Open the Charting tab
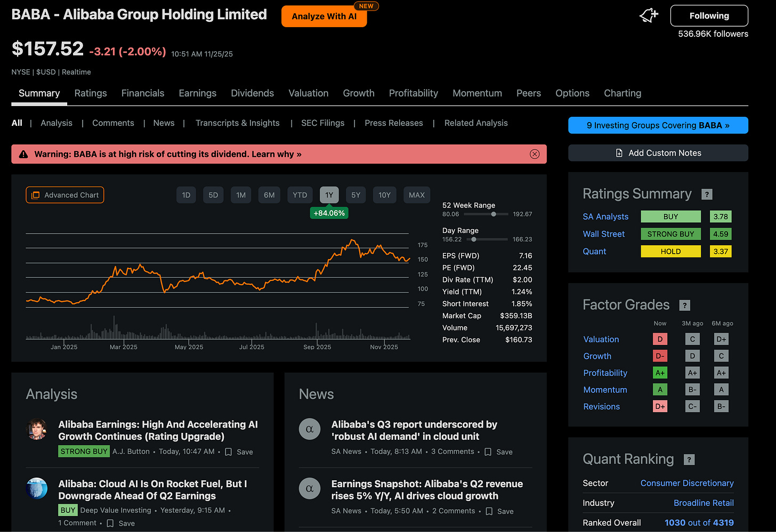This screenshot has width=776, height=532. (623, 93)
